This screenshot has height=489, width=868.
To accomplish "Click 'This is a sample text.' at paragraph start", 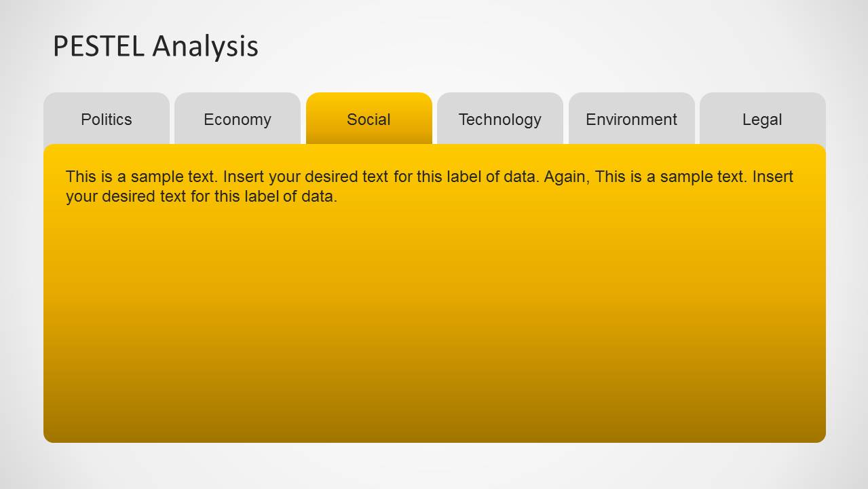I will pos(141,177).
